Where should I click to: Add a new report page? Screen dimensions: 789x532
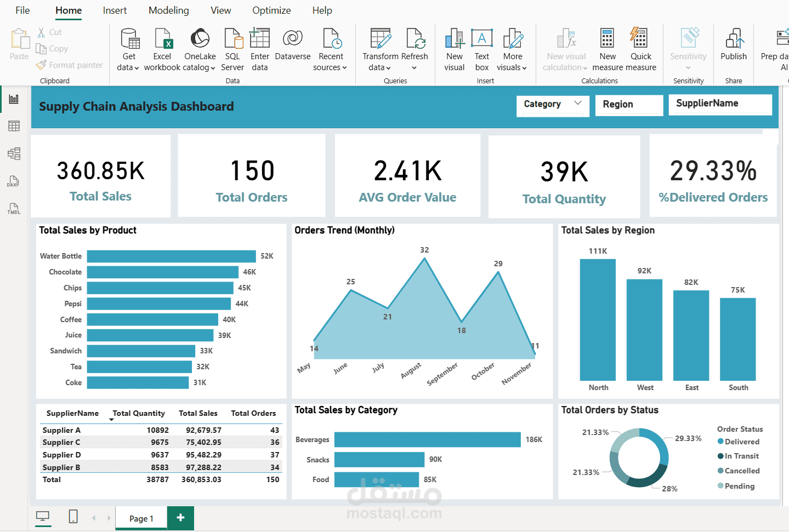[x=180, y=518]
